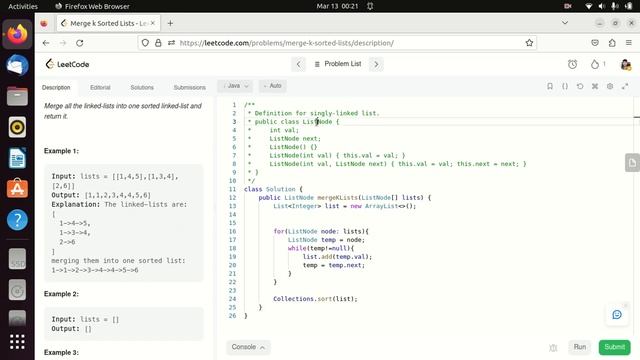Open Thunderbird mail from dock

(x=17, y=65)
